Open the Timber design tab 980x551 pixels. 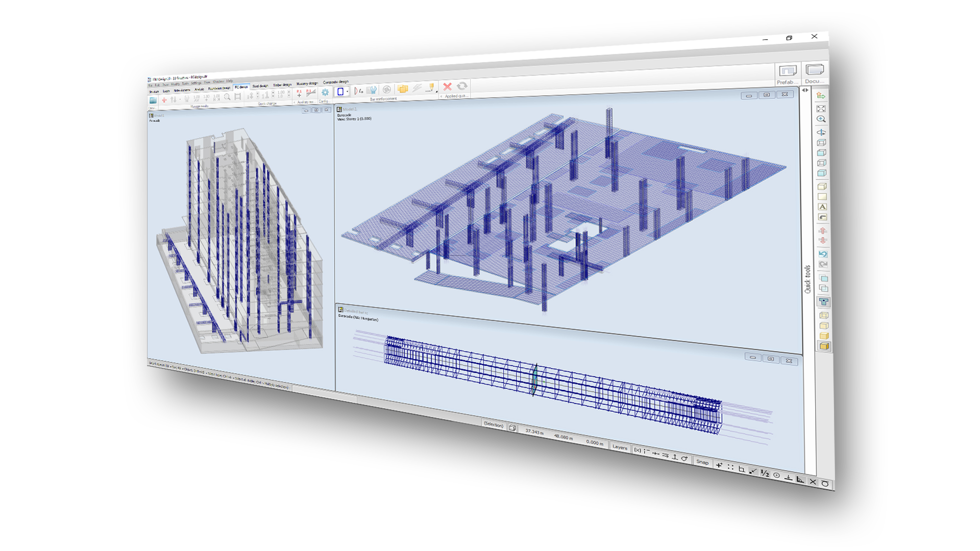click(x=282, y=85)
